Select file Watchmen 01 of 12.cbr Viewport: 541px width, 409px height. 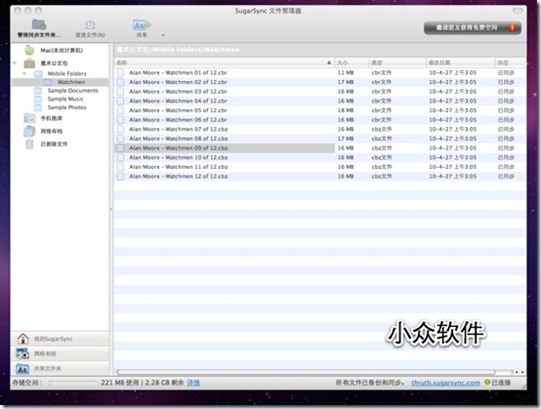tap(178, 72)
